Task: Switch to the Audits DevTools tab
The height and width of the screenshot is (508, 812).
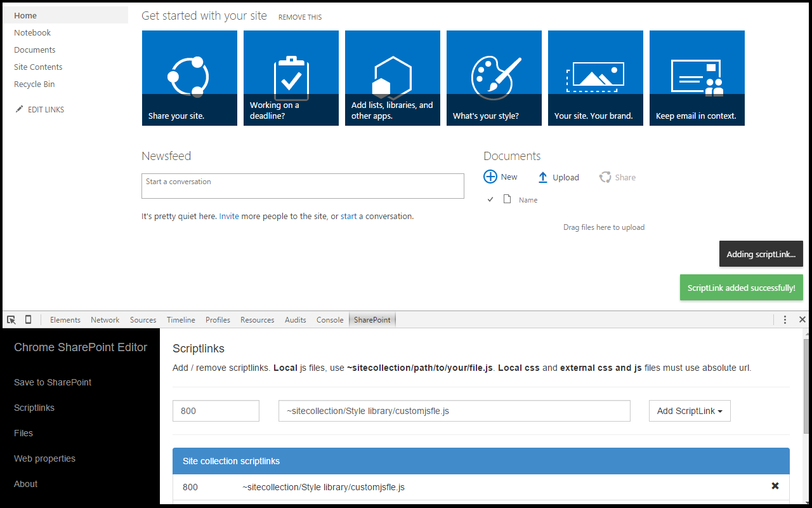Action: (x=295, y=320)
